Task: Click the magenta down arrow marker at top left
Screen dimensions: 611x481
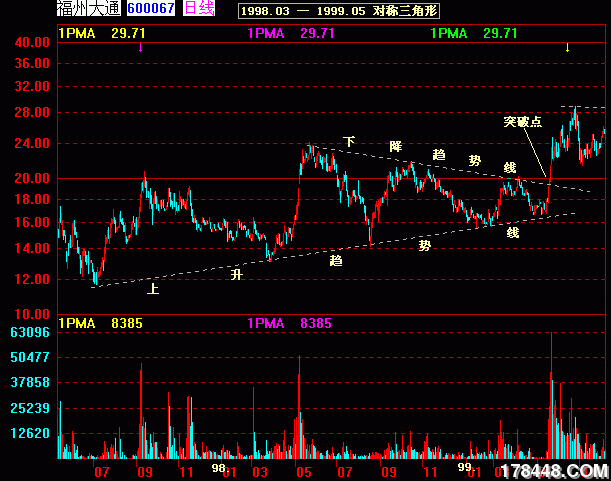Action: 141,47
